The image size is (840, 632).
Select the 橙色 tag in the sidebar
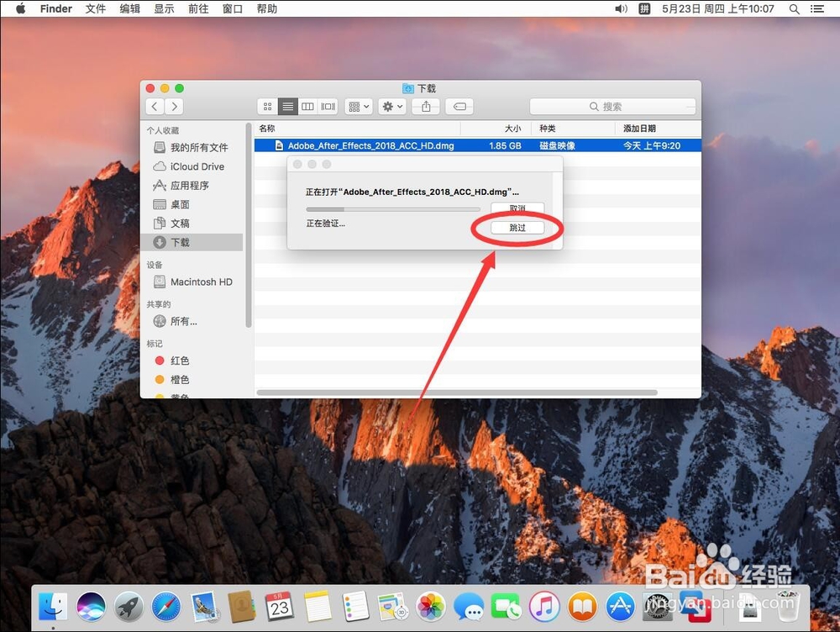tap(192, 380)
